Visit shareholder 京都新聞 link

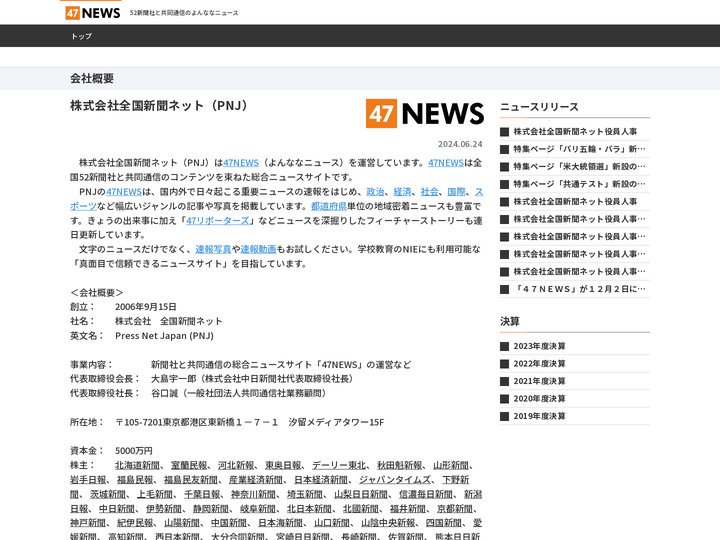click(x=455, y=509)
